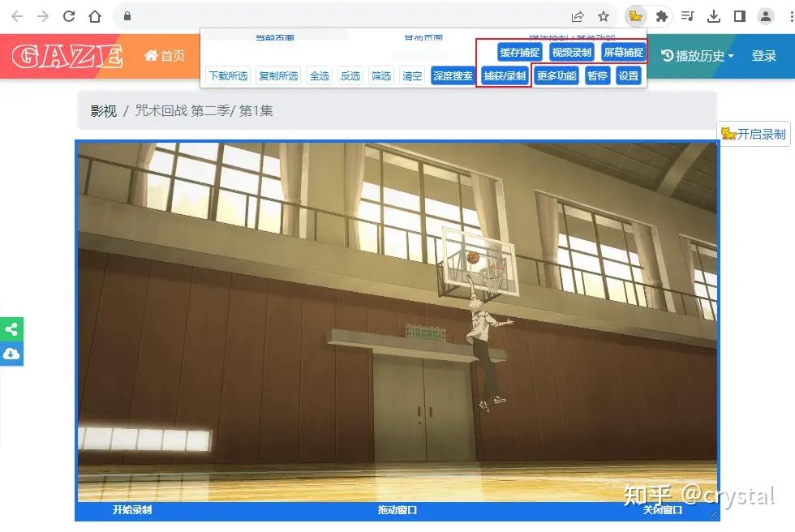The image size is (795, 532).
Task: Click the blue cloud download sidebar icon
Action: (x=11, y=354)
